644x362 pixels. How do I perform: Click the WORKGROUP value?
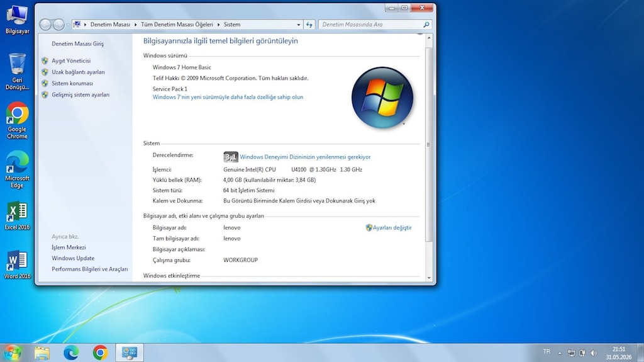tap(241, 260)
